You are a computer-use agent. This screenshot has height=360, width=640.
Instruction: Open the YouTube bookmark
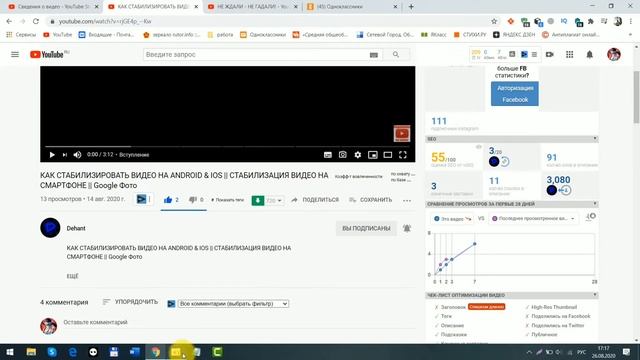click(x=58, y=35)
